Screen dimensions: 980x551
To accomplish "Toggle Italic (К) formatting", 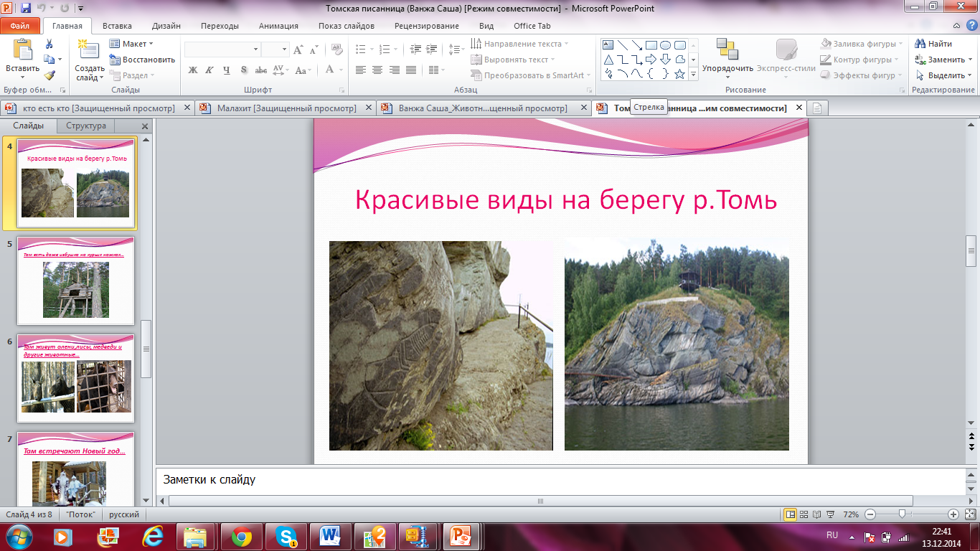I will [x=209, y=70].
